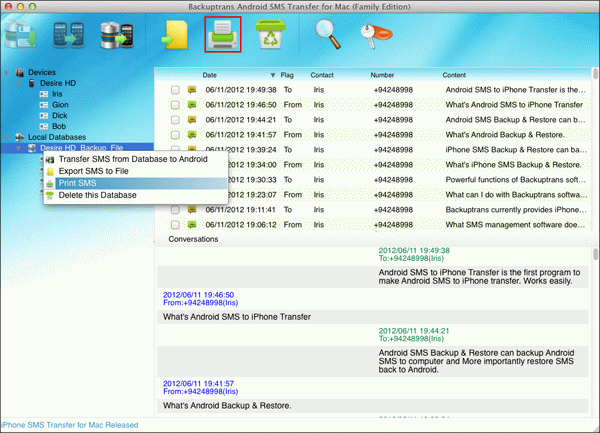
Task: Tick the checkbox for the 19:11:41 message
Action: (175, 210)
